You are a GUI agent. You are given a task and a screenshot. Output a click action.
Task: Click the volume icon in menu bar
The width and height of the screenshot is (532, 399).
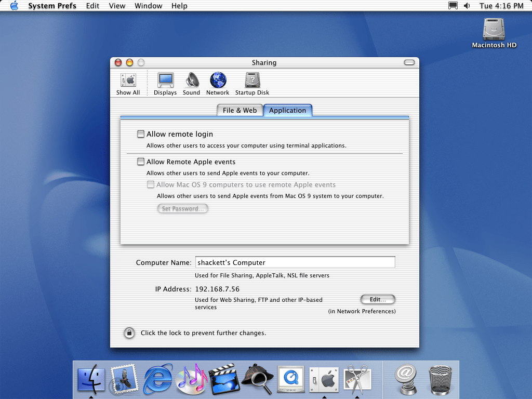point(467,6)
